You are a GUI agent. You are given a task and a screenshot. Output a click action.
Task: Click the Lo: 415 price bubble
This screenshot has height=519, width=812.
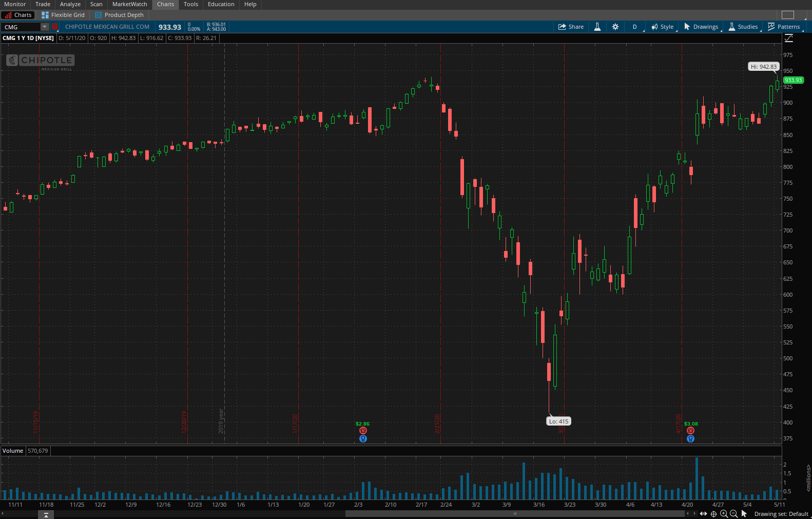pyautogui.click(x=559, y=421)
